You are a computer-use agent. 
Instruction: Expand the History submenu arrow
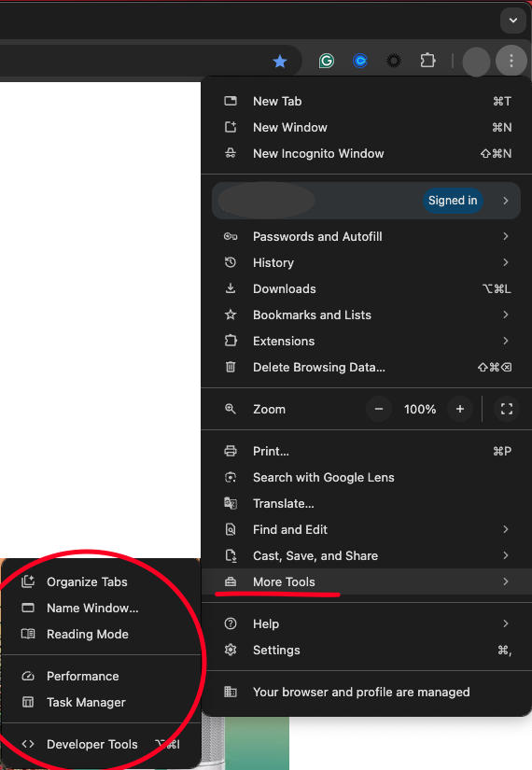click(506, 262)
